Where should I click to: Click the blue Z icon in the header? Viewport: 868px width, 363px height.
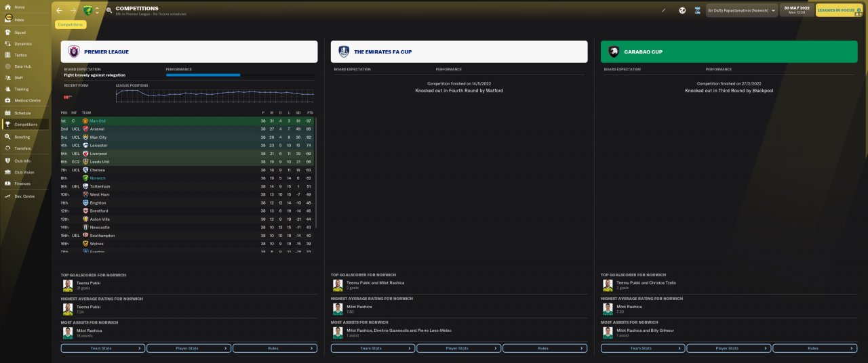pos(697,11)
